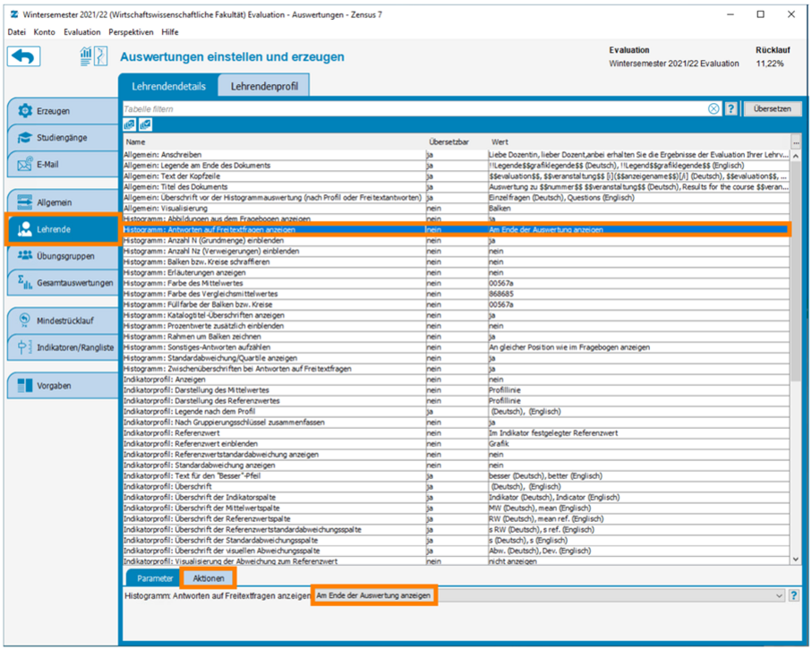
Task: Switch to the Lehrendendetails tab
Action: [x=168, y=86]
